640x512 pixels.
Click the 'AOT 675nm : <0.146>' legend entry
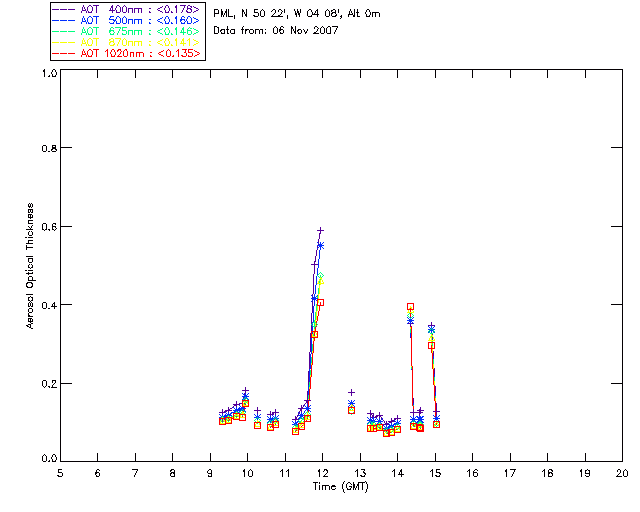(x=126, y=31)
